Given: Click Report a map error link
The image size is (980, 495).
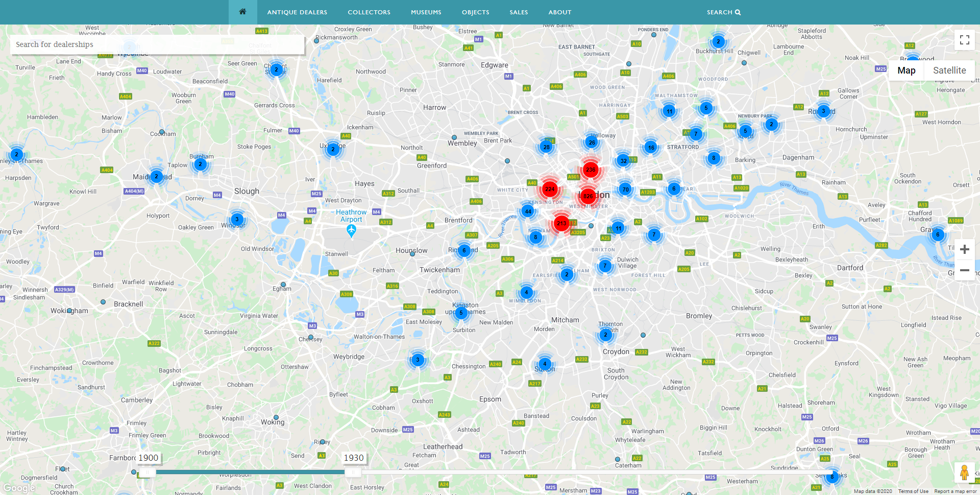Looking at the screenshot, I should tap(955, 491).
